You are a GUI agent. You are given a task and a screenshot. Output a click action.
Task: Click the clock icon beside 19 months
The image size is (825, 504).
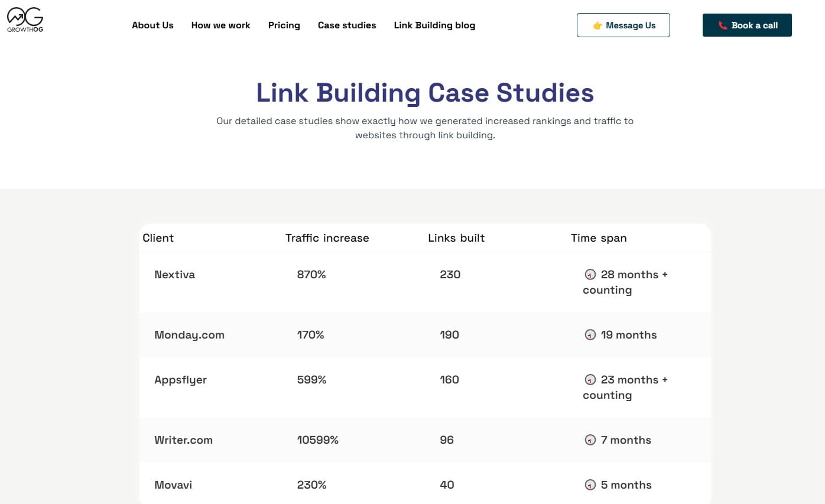(x=590, y=335)
